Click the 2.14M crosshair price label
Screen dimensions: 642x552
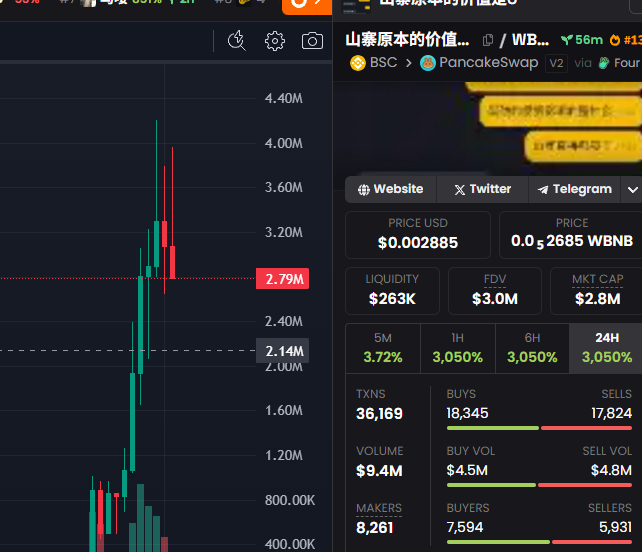tap(283, 351)
